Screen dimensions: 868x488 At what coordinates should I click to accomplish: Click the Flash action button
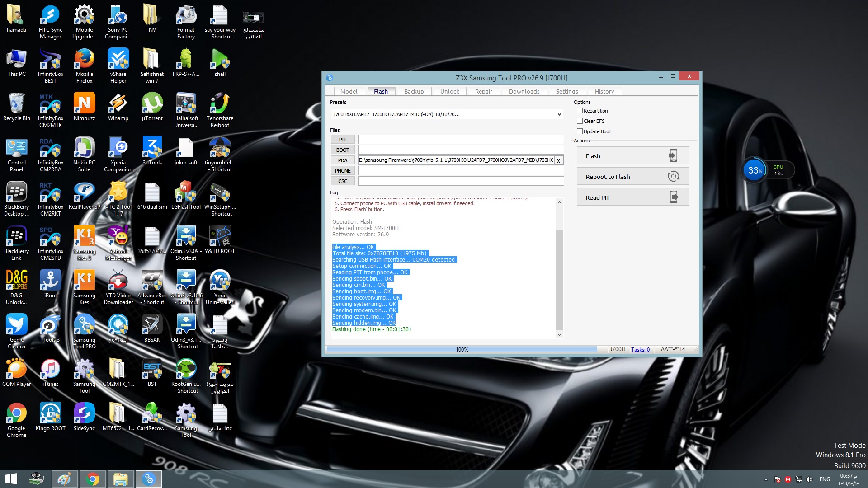click(632, 156)
